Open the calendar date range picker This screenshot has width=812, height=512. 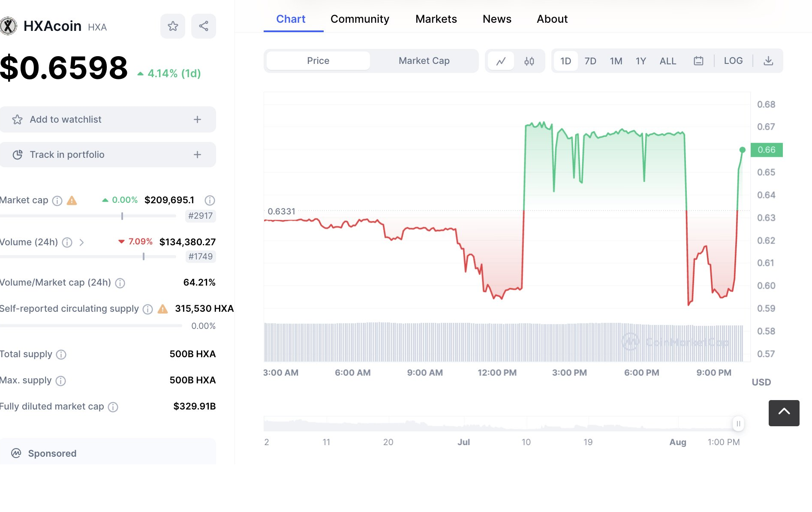[698, 61]
